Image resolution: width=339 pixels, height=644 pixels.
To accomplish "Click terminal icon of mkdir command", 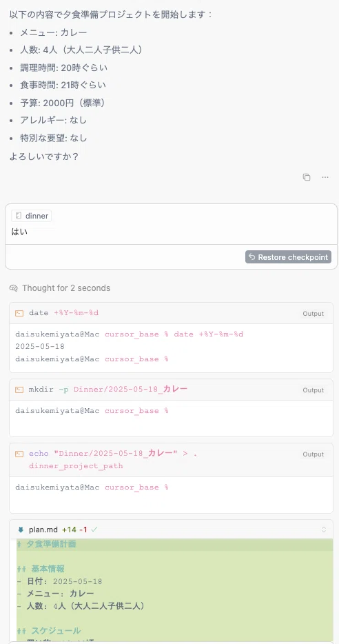I will click(x=19, y=390).
